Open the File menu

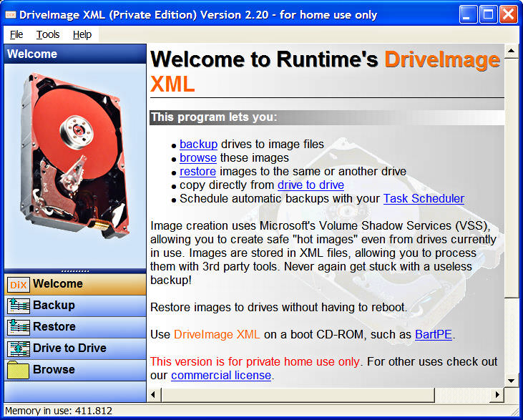(16, 34)
